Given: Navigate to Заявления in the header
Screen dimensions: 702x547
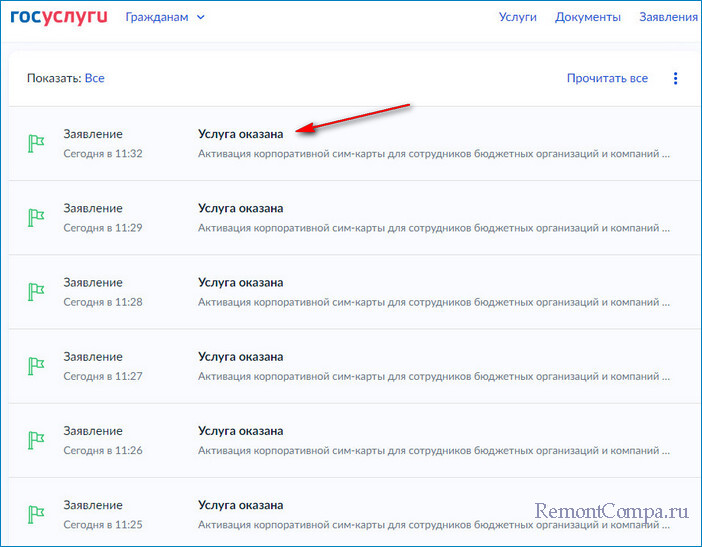Looking at the screenshot, I should [668, 17].
